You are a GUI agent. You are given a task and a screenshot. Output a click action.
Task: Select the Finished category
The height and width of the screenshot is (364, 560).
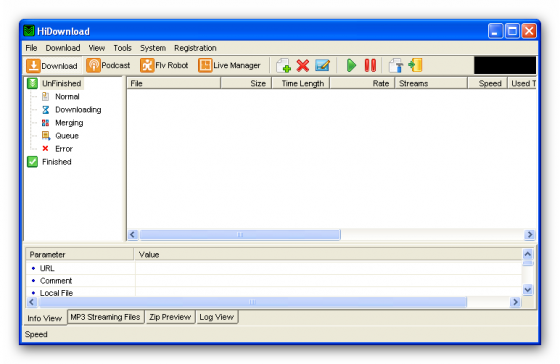click(56, 162)
